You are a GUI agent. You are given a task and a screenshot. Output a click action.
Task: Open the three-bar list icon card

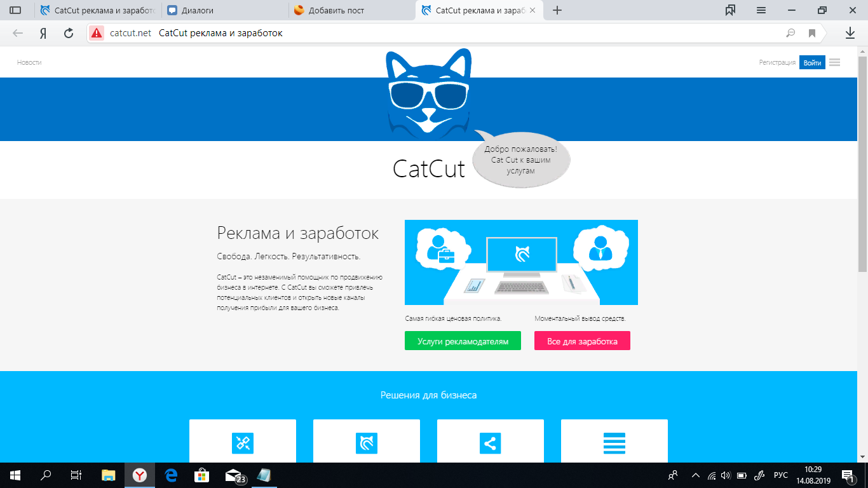(614, 441)
